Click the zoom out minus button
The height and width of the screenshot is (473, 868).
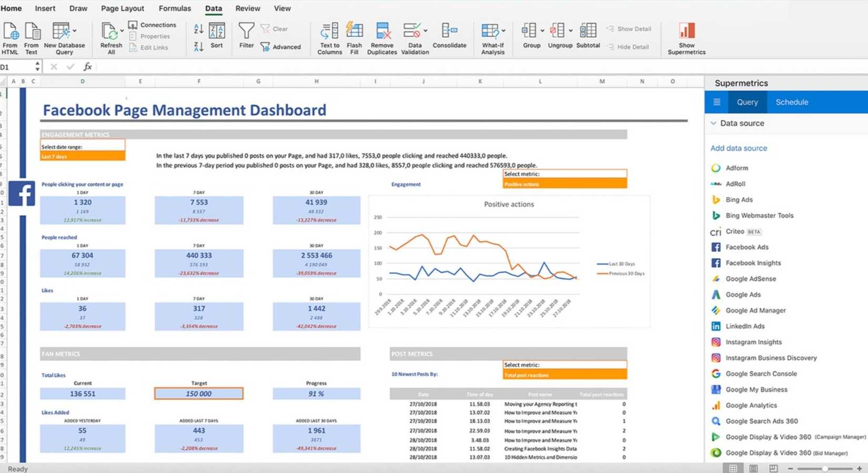[790, 468]
